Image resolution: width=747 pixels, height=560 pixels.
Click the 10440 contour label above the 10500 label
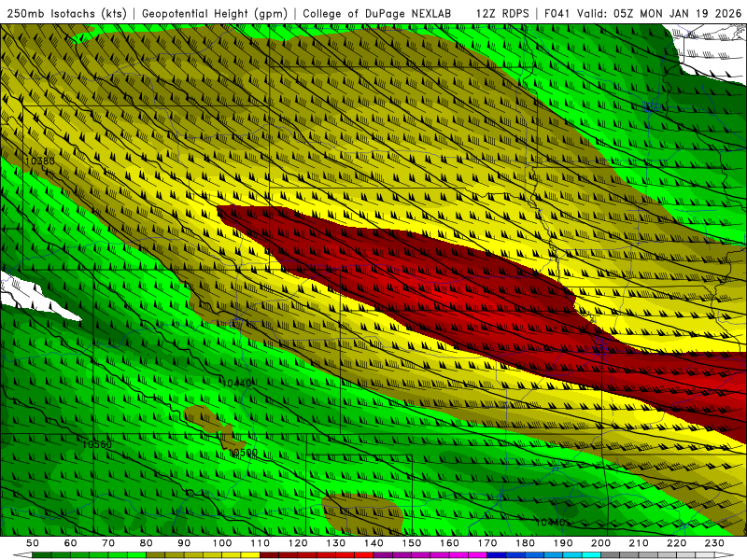237,383
